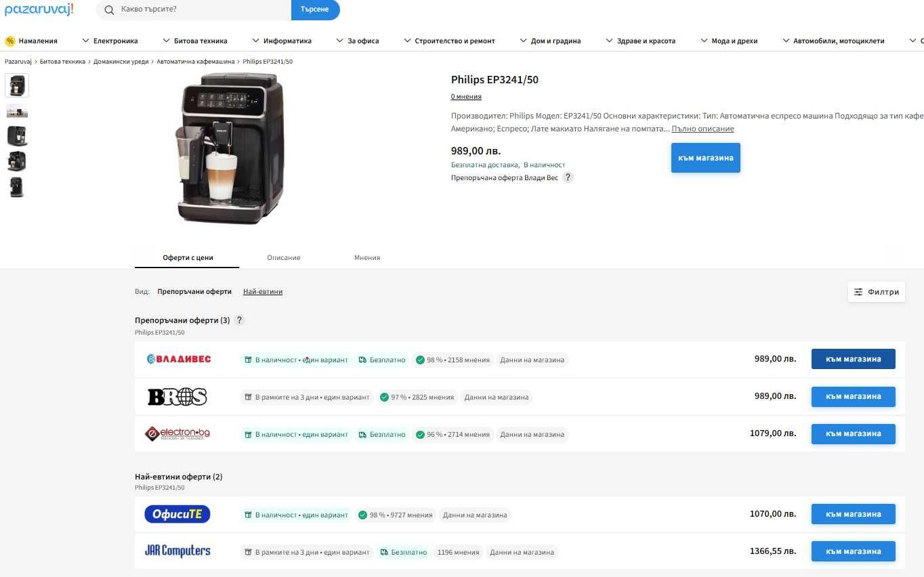Select the fourth product thumbnail
The width and height of the screenshot is (924, 577).
point(17,161)
